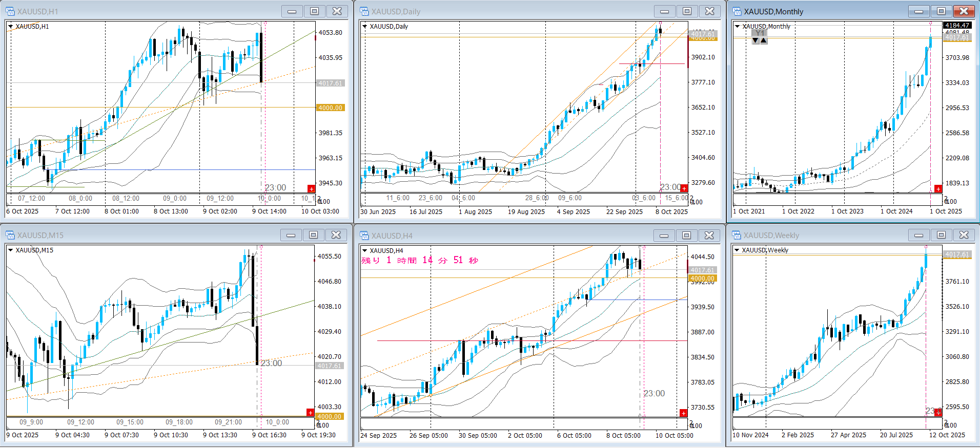Click the XAUUSD,Weekly window title icon
The image size is (980, 448).
(x=737, y=236)
